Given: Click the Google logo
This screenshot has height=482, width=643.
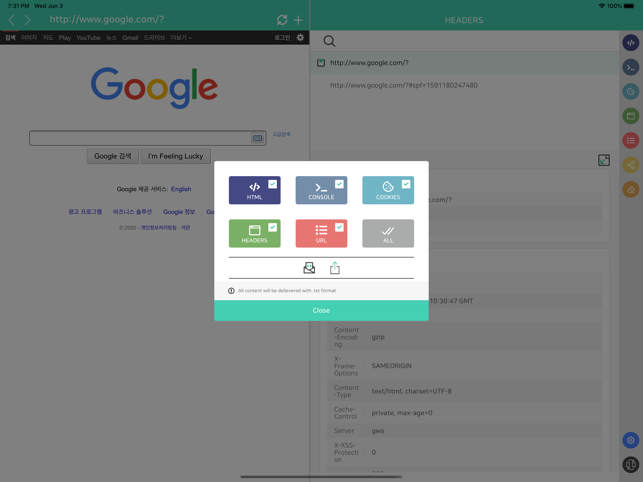Looking at the screenshot, I should pos(154,87).
